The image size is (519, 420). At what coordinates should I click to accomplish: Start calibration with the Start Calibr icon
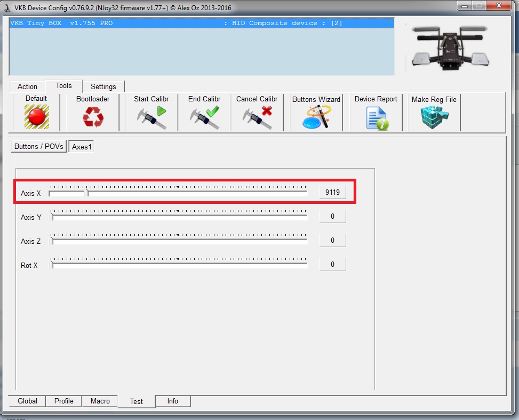coord(151,117)
